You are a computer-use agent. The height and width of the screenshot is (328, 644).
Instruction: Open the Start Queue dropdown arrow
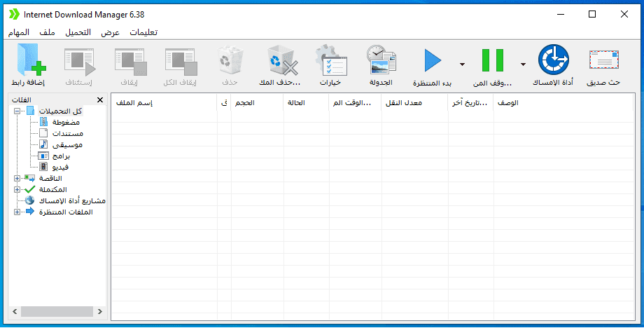pyautogui.click(x=462, y=64)
